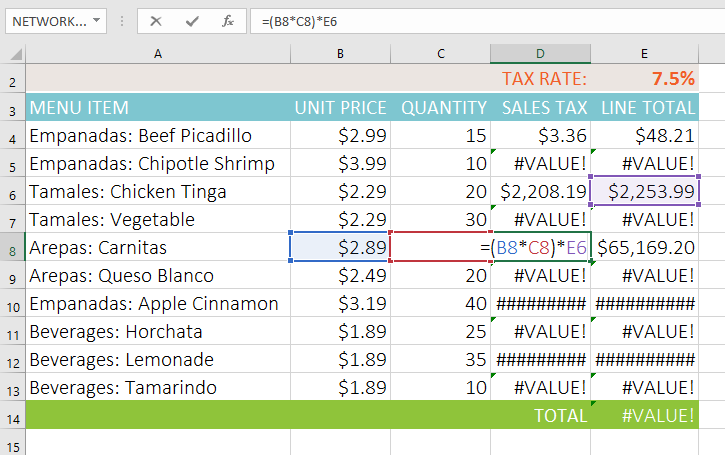The height and width of the screenshot is (455, 725).
Task: Select the Beverages: Horchata menu item cell
Action: tap(157, 332)
